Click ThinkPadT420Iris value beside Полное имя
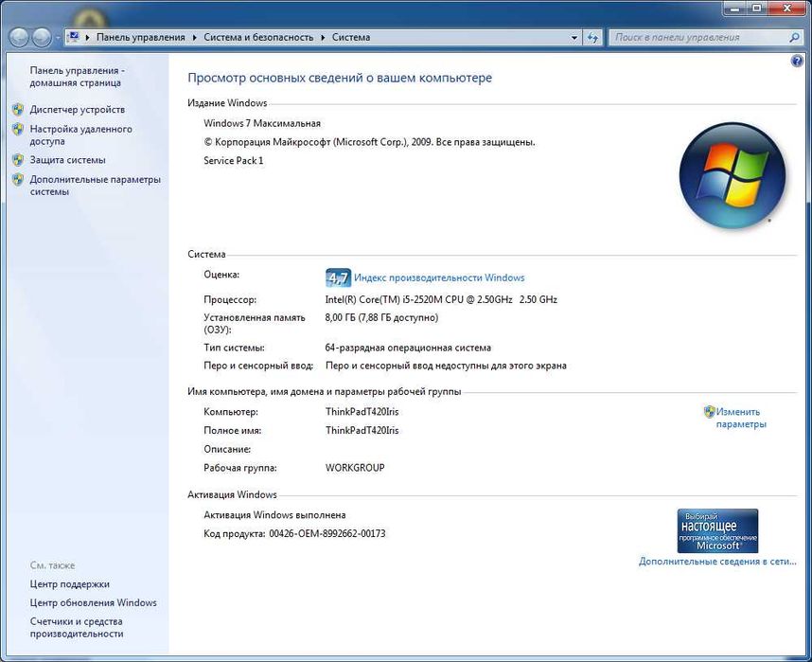This screenshot has width=812, height=662. pyautogui.click(x=362, y=430)
